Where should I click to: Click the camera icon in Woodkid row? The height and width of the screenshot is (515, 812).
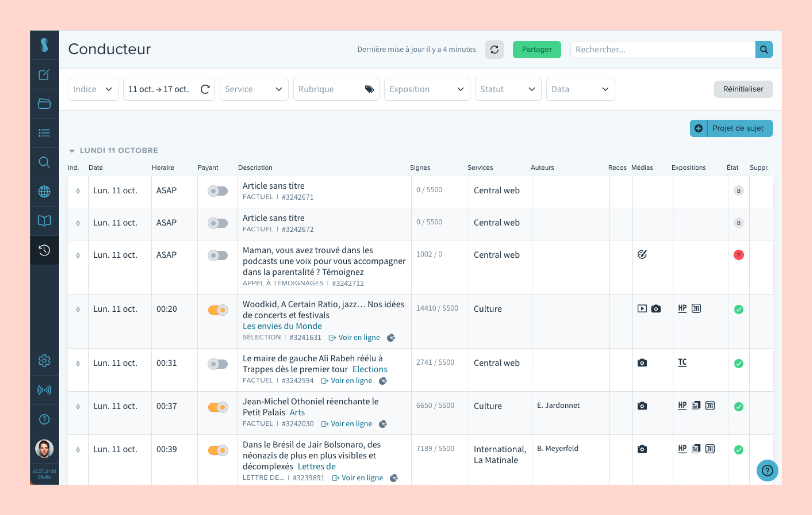tap(656, 308)
